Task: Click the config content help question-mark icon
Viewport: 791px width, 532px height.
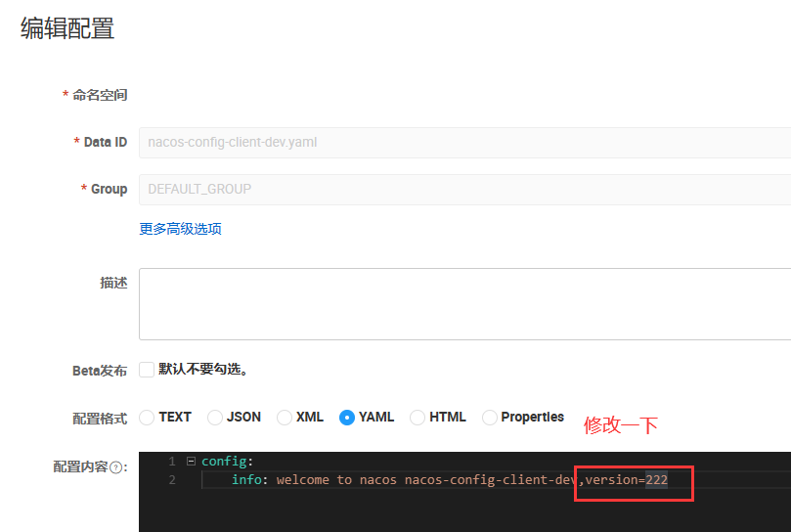Action: (115, 467)
